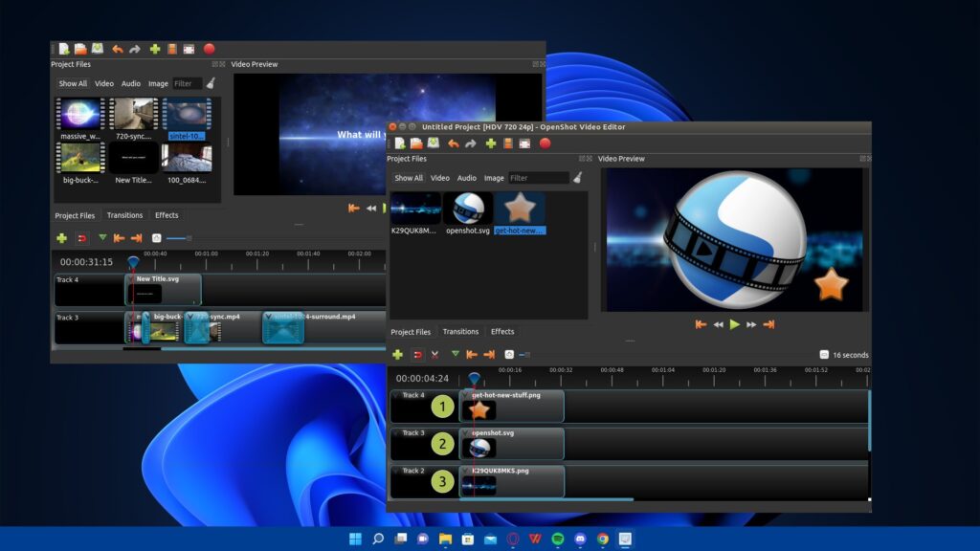Click green Import Files plus in back toolbar
Viewport: 980px width, 551px height.
point(155,49)
